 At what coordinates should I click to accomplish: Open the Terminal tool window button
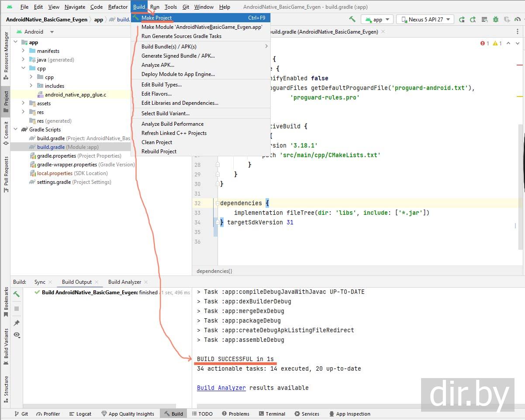click(272, 414)
